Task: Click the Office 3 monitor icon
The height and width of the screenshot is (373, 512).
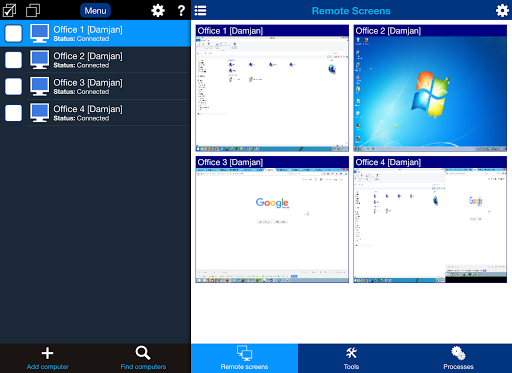Action: coord(40,86)
